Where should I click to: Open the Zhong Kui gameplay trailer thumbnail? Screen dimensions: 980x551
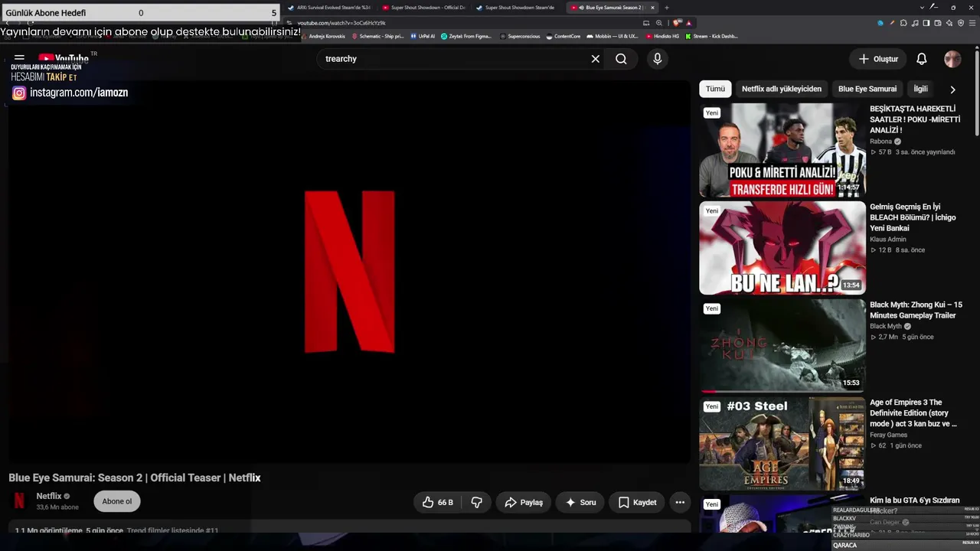[782, 346]
